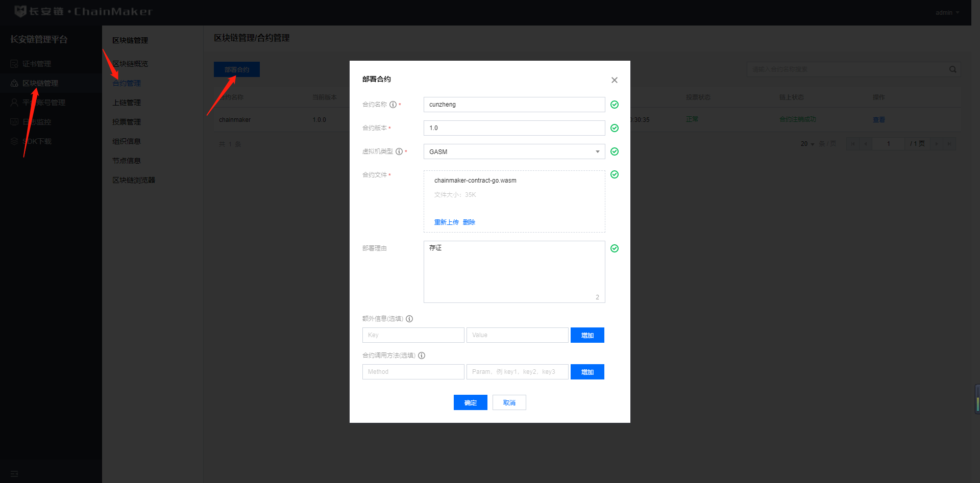Click the Param input field
Image resolution: width=980 pixels, height=483 pixels.
[x=518, y=372]
